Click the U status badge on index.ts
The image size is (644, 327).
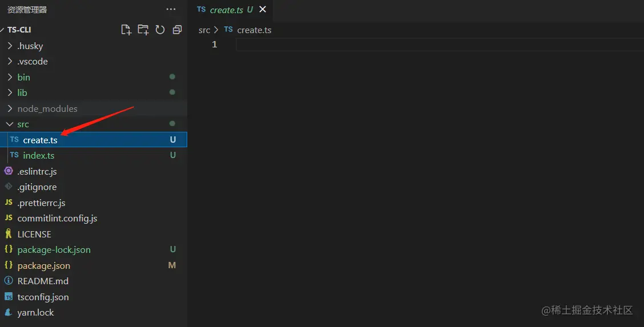173,155
